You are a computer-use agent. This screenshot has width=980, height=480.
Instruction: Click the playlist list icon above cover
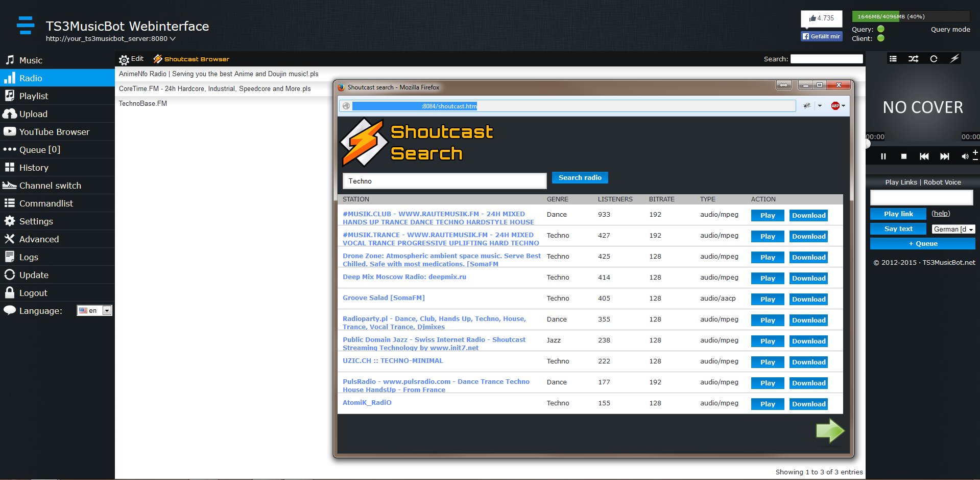(893, 59)
